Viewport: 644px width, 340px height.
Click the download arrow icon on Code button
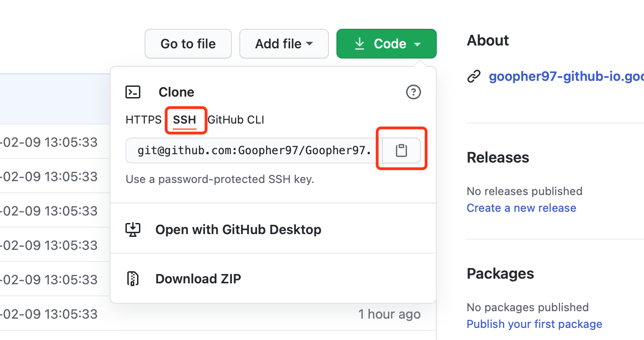pyautogui.click(x=359, y=44)
